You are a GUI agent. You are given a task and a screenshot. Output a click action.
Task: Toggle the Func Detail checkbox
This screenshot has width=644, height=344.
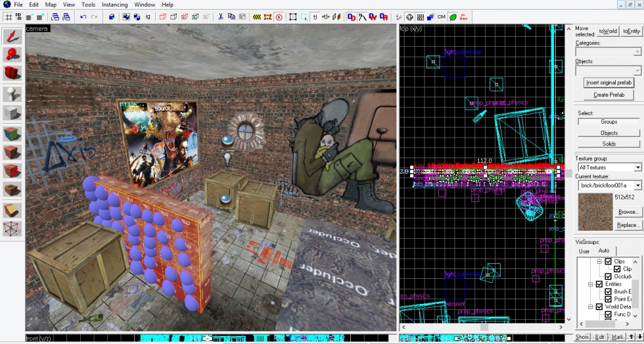pos(609,314)
